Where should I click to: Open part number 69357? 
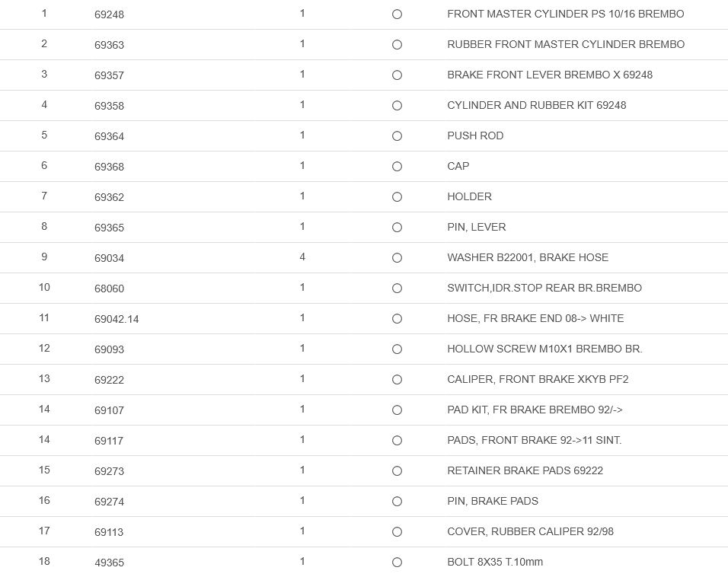(109, 75)
